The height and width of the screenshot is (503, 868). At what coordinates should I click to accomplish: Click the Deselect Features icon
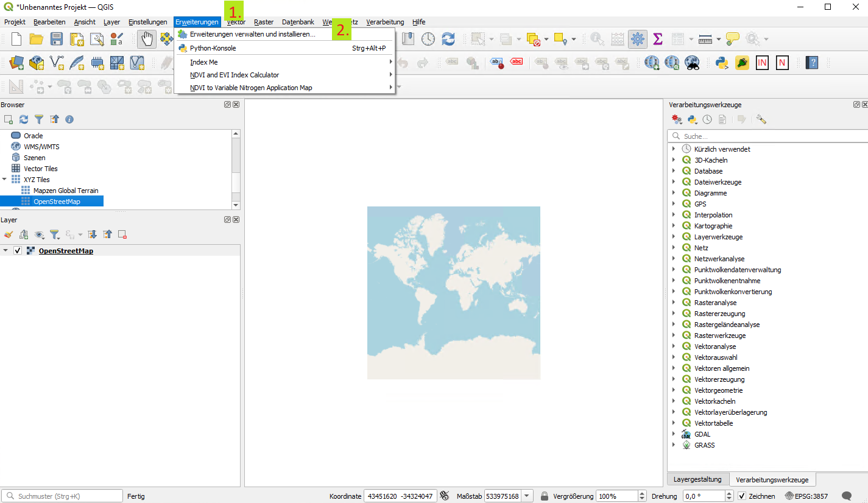[x=533, y=39]
